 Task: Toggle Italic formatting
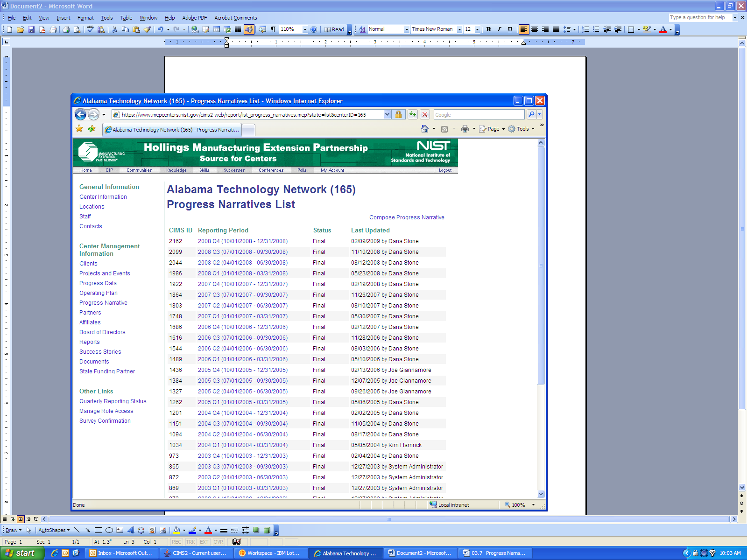499,29
